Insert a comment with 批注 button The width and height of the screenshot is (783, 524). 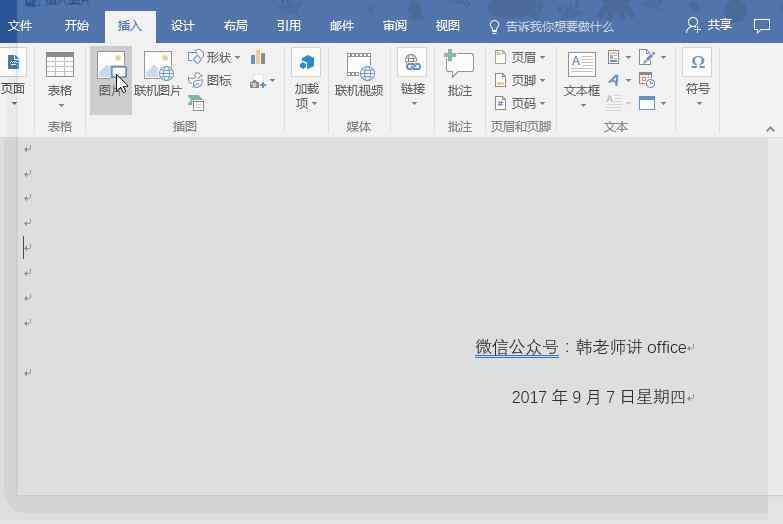pyautogui.click(x=459, y=73)
